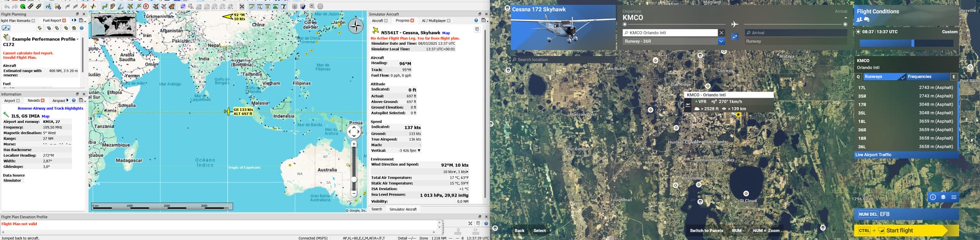Click the map zoom slider handle
980x240 pixels.
[x=354, y=179]
